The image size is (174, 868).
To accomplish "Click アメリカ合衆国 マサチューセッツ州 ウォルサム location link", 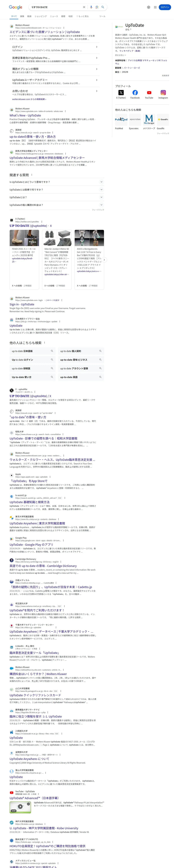I will tap(141, 62).
